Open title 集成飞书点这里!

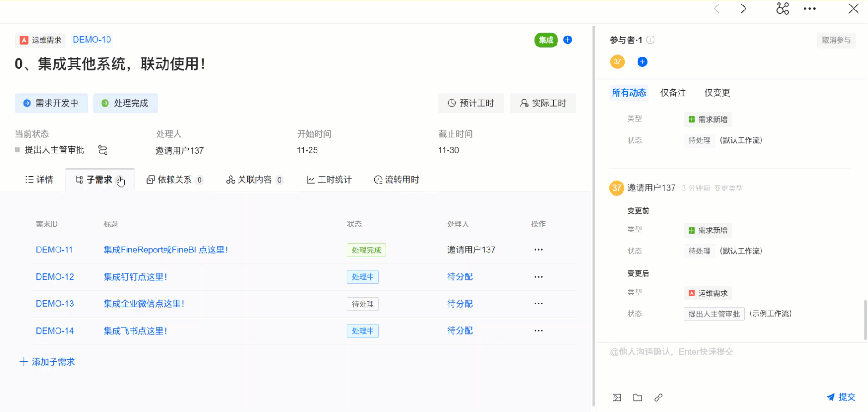(135, 331)
